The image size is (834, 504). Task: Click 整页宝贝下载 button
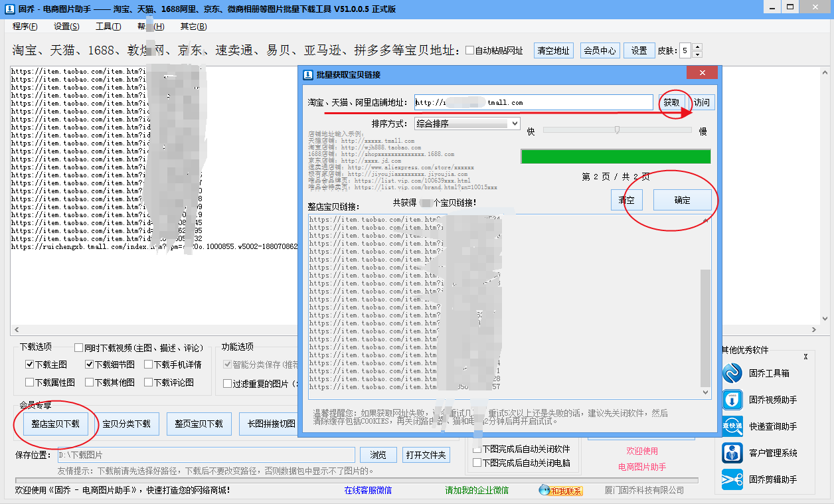[199, 424]
